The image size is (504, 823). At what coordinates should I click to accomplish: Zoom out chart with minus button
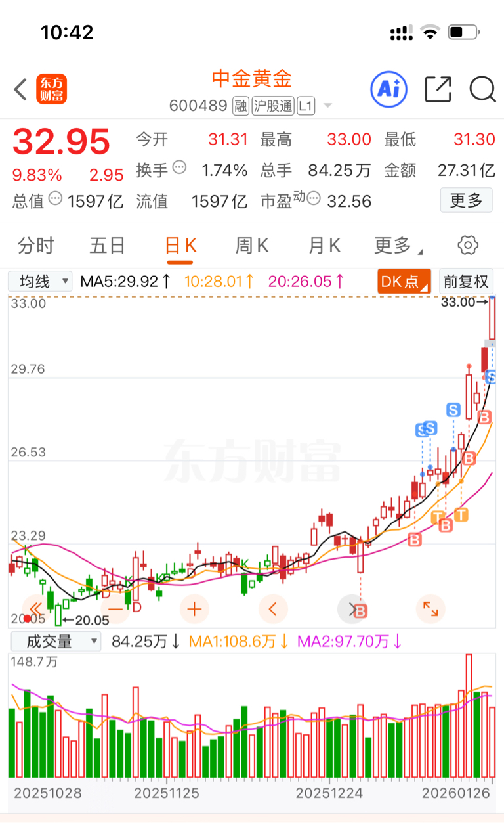[x=115, y=609]
